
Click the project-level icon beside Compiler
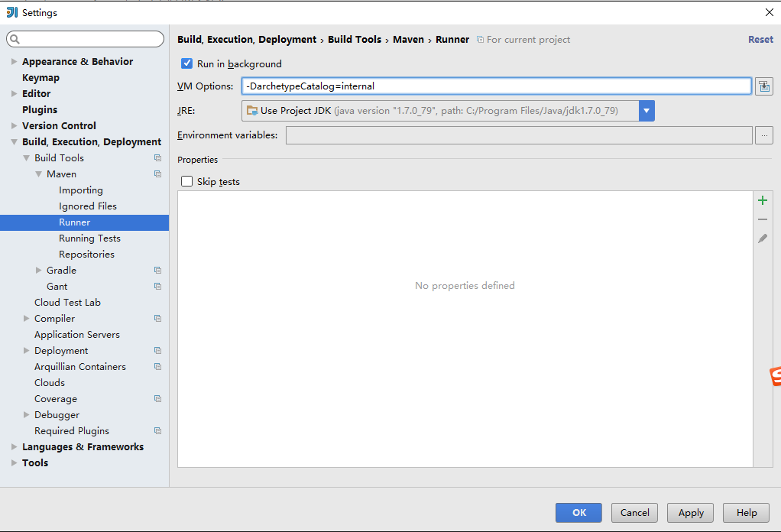click(158, 318)
